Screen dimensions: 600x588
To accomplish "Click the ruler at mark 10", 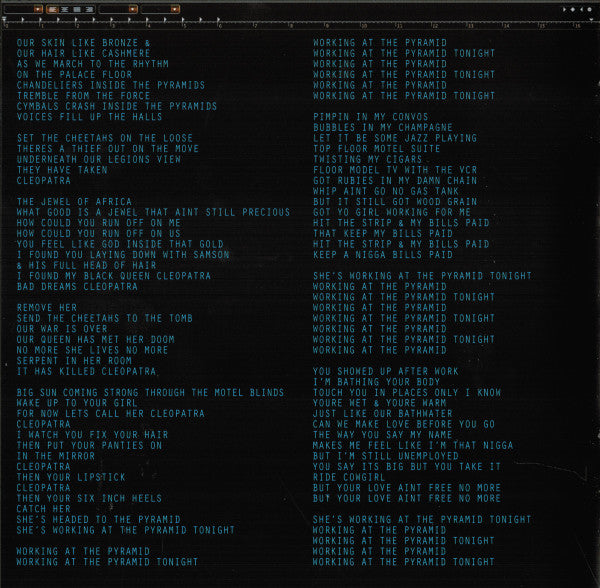I will click(364, 25).
